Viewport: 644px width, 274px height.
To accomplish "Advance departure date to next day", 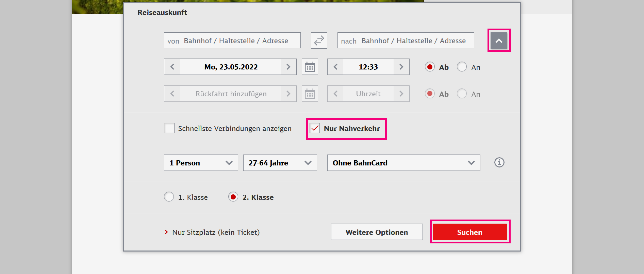I will (x=288, y=67).
